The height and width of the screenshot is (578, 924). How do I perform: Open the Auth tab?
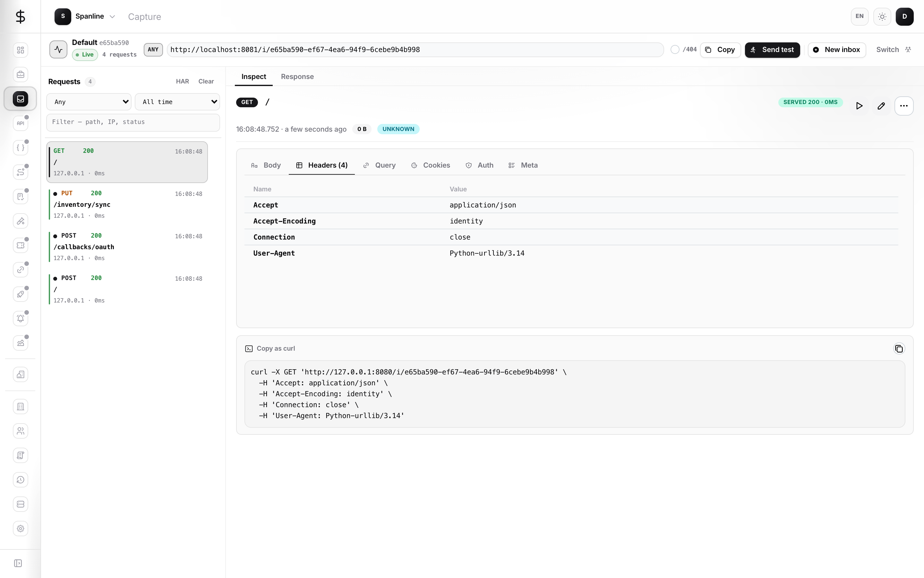[x=480, y=165]
